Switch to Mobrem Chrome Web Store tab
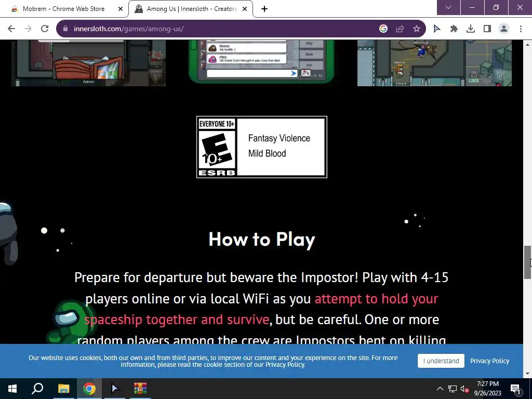 click(63, 9)
